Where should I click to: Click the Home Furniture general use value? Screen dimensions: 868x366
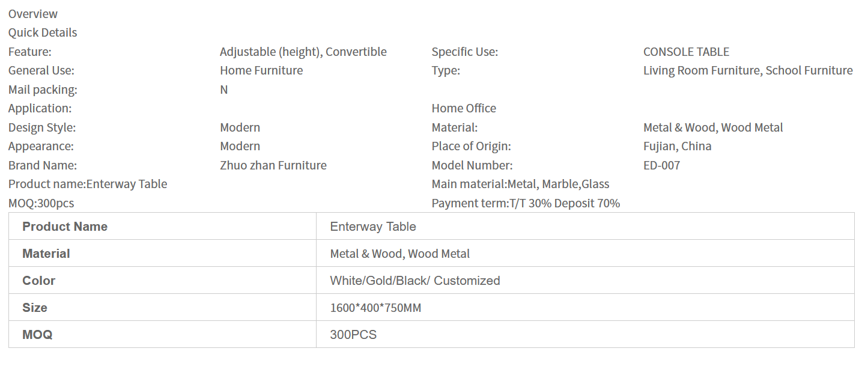pyautogui.click(x=261, y=70)
